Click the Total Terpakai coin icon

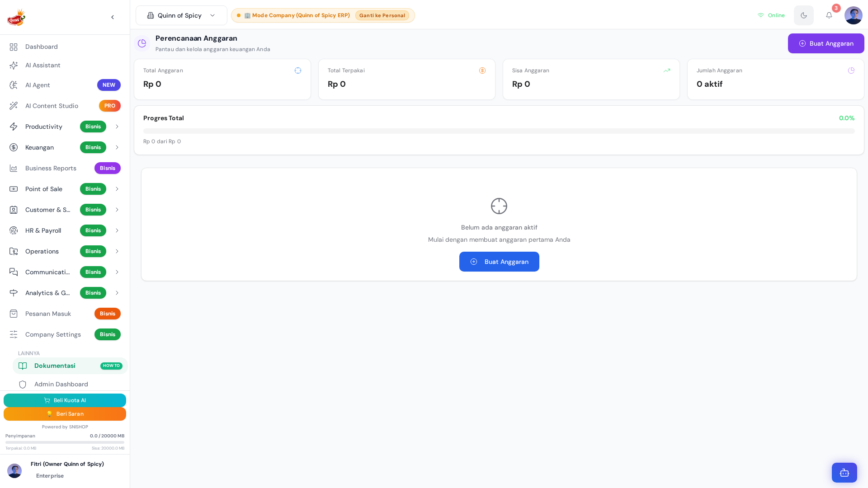pyautogui.click(x=482, y=70)
